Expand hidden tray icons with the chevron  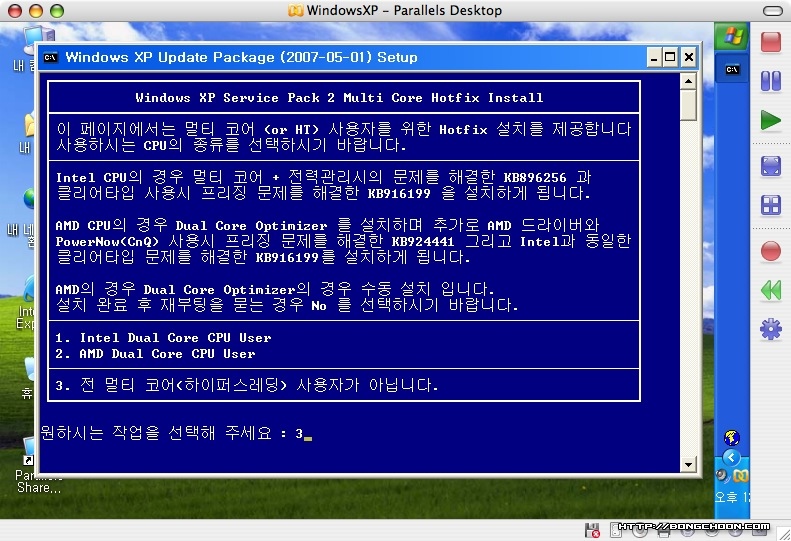click(x=731, y=458)
